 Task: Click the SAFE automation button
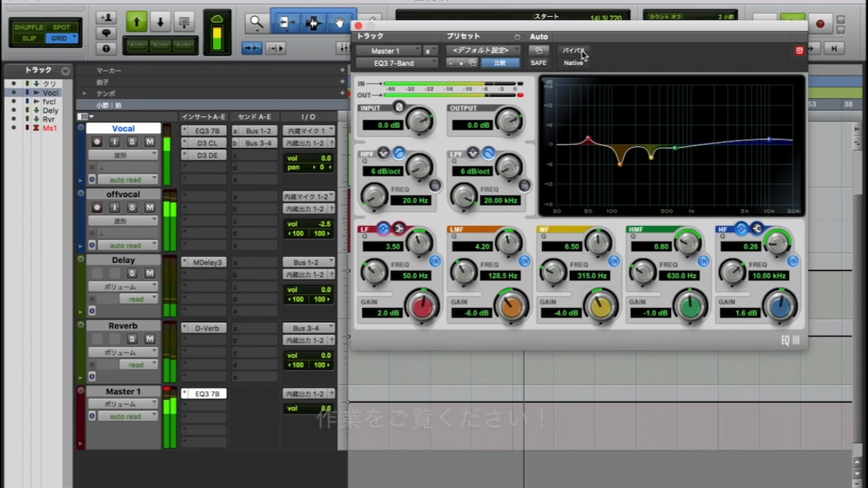click(x=539, y=63)
